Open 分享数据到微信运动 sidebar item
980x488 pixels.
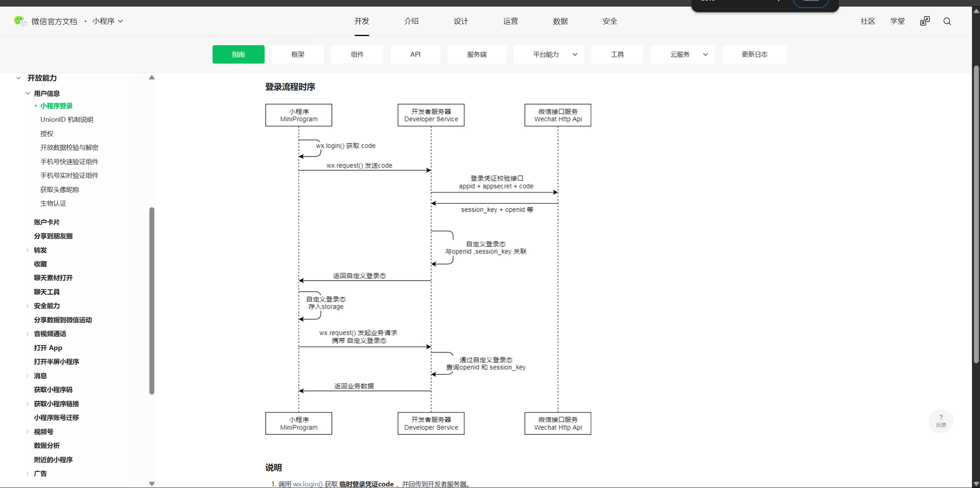pos(63,320)
